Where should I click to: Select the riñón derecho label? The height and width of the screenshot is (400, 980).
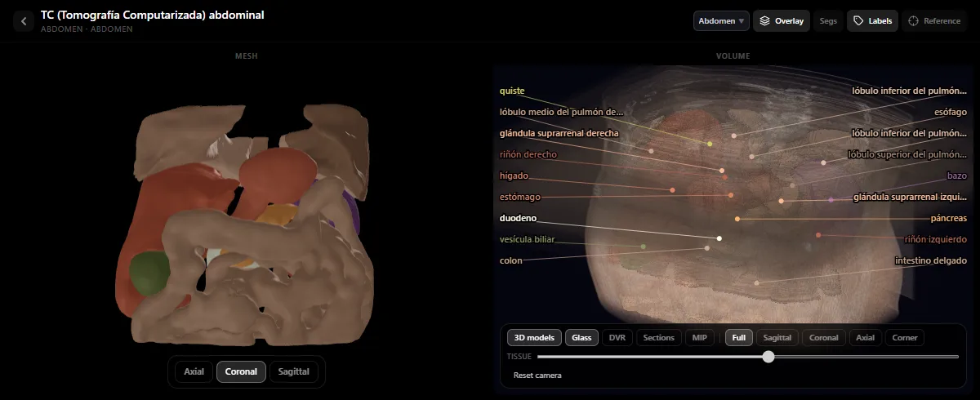tap(528, 154)
